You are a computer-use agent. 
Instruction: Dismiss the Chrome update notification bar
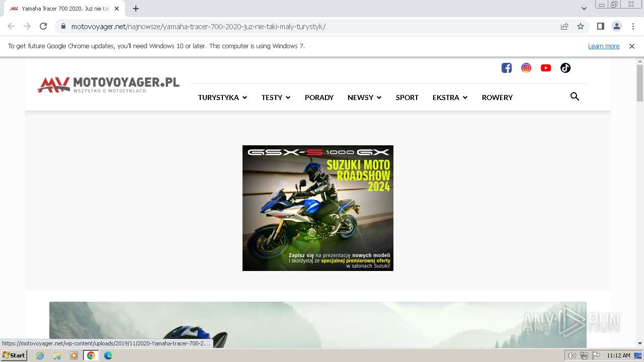click(x=632, y=46)
